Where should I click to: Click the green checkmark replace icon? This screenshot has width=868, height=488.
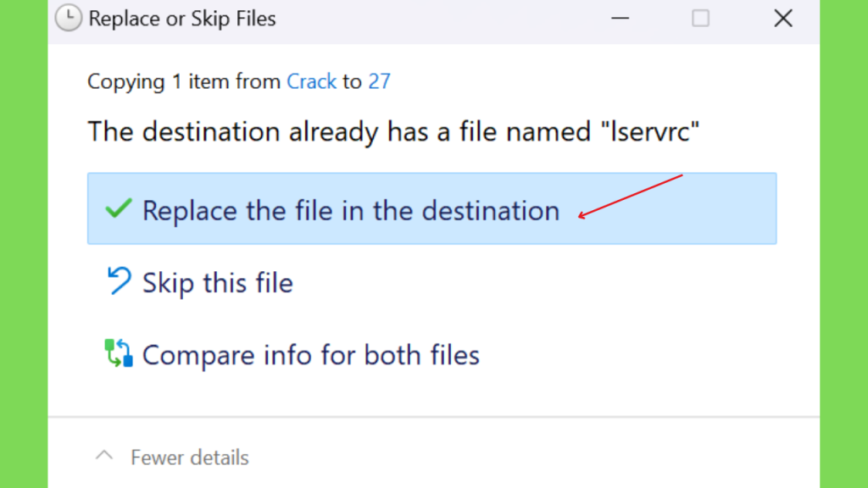[x=118, y=208]
